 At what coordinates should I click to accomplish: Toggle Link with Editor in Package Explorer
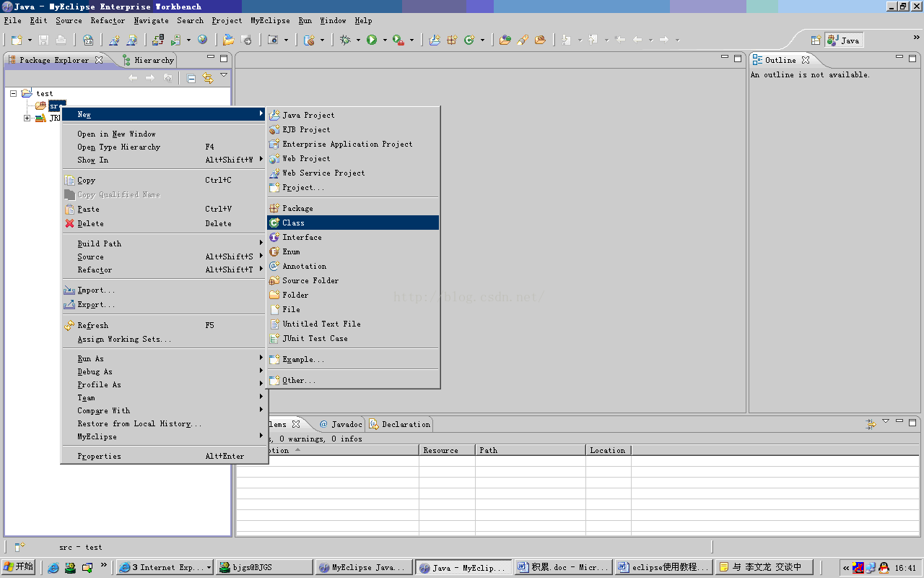click(208, 78)
